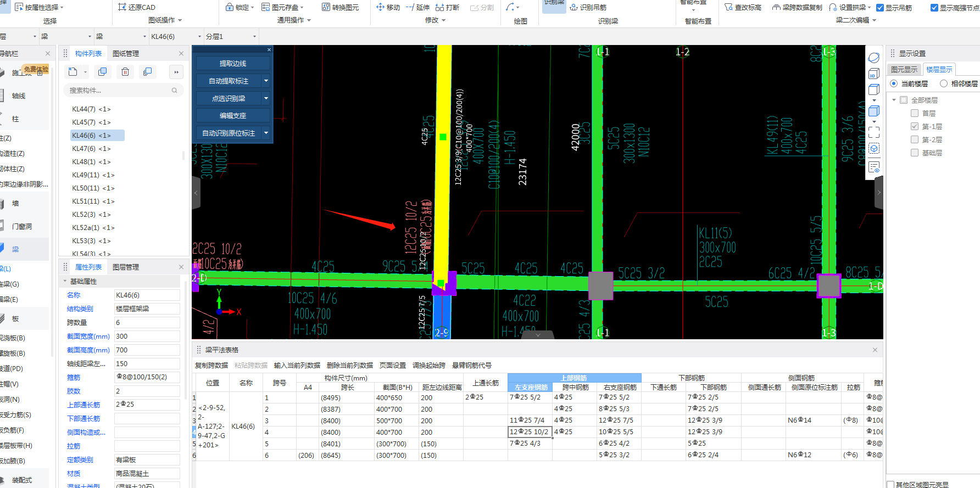Switch to 图层管理 tab
This screenshot has width=980, height=488.
126,267
